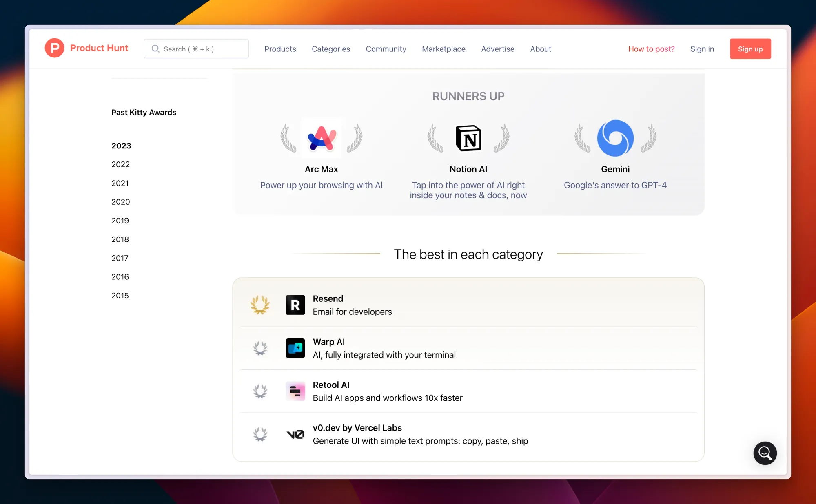Click the v0 Vercel Labs logo
This screenshot has width=816, height=504.
[x=295, y=434]
